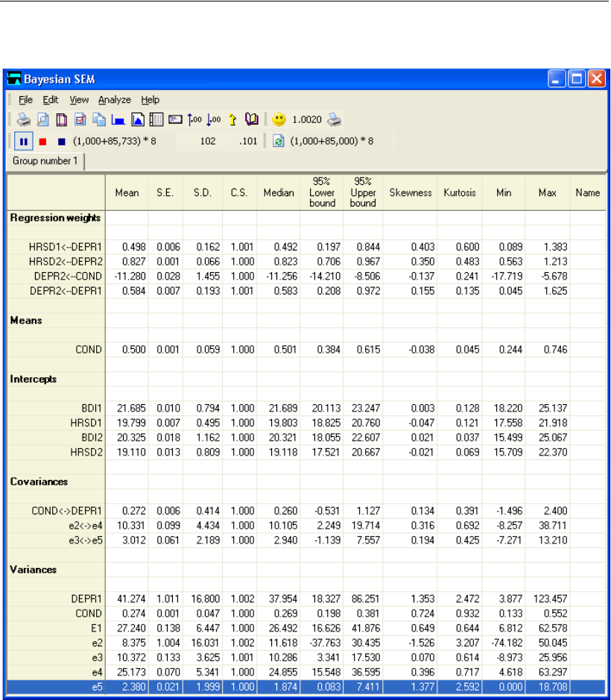Viewport: 611px width, 700px height.
Task: Open the page setup icon
Action: (x=62, y=119)
